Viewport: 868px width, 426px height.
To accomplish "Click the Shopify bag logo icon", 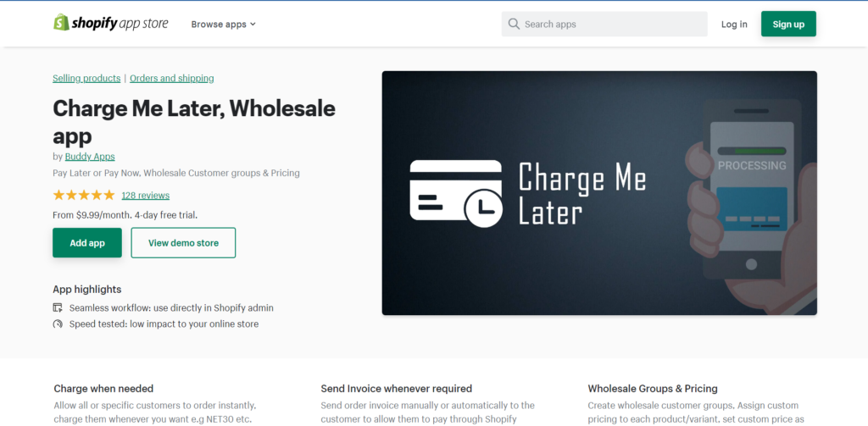I will [x=61, y=23].
